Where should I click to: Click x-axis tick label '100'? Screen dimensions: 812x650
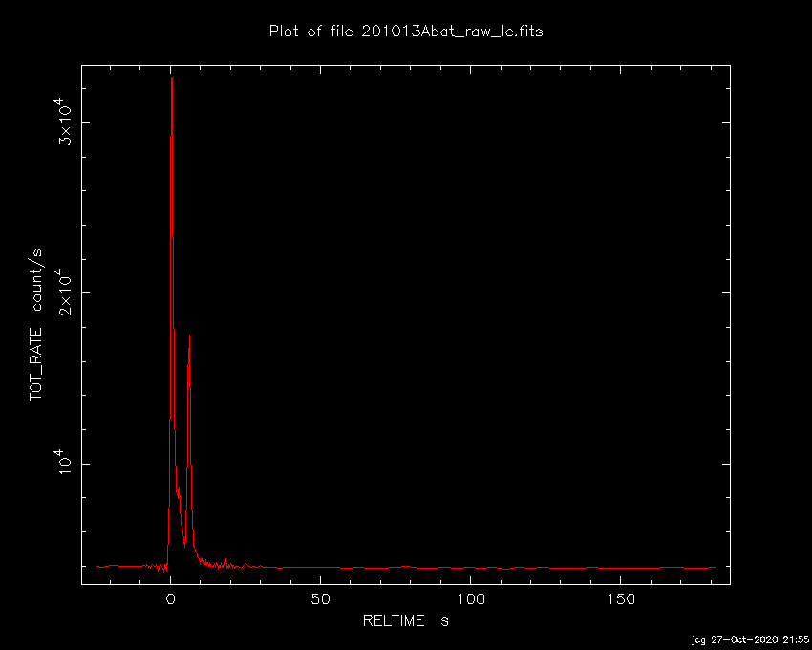[x=470, y=599]
